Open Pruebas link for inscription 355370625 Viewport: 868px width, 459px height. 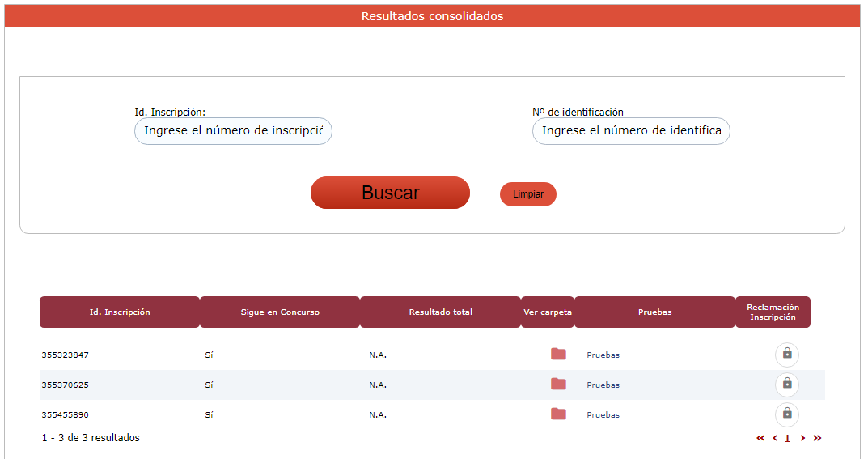click(603, 385)
